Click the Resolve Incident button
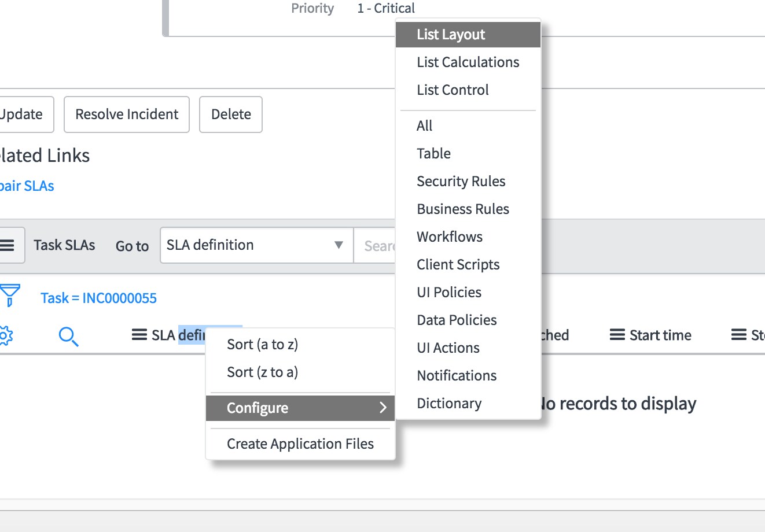 pos(127,114)
